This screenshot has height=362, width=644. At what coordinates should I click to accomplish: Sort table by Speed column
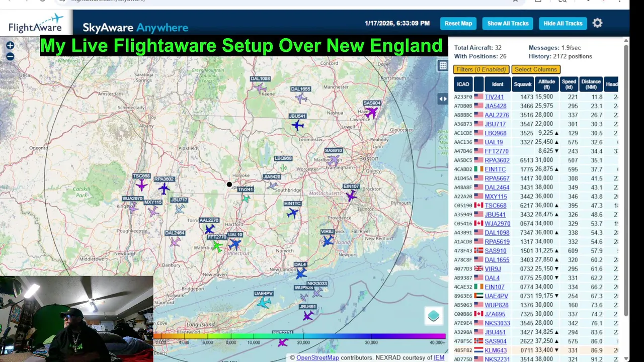(x=569, y=84)
